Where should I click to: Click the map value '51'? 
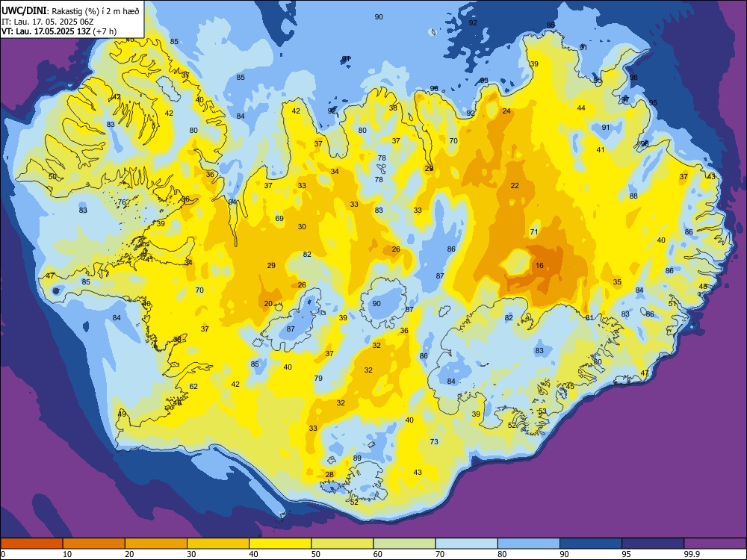673,304
